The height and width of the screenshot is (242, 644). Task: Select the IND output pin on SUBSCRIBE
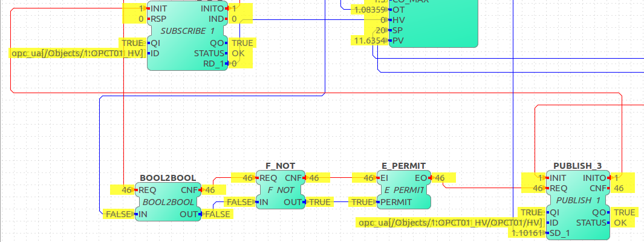(216, 19)
